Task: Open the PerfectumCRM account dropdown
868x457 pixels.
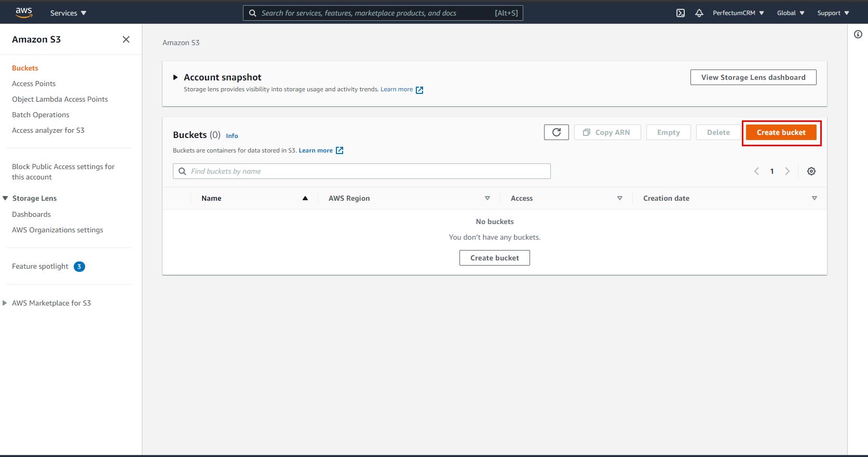Action: 738,13
